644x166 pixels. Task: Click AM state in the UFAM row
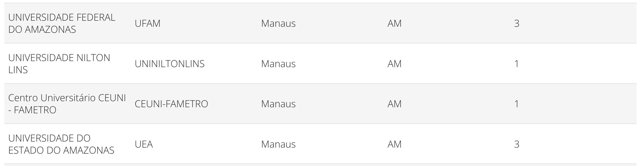pyautogui.click(x=394, y=23)
